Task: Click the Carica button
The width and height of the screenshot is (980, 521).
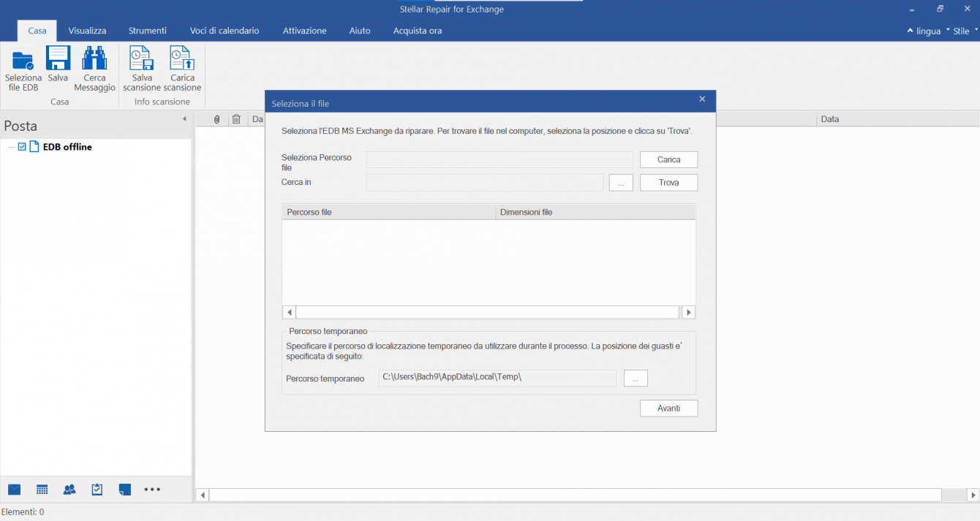Action: click(668, 159)
